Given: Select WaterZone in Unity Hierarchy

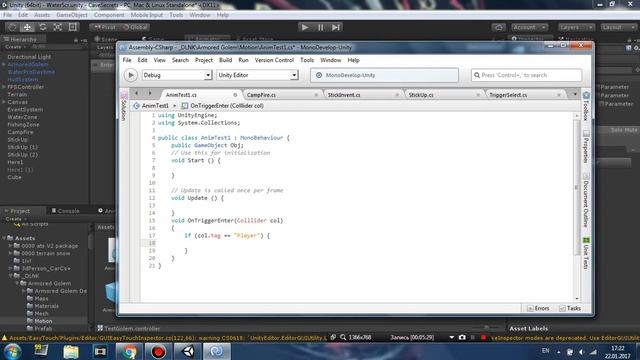Looking at the screenshot, I should (22, 117).
